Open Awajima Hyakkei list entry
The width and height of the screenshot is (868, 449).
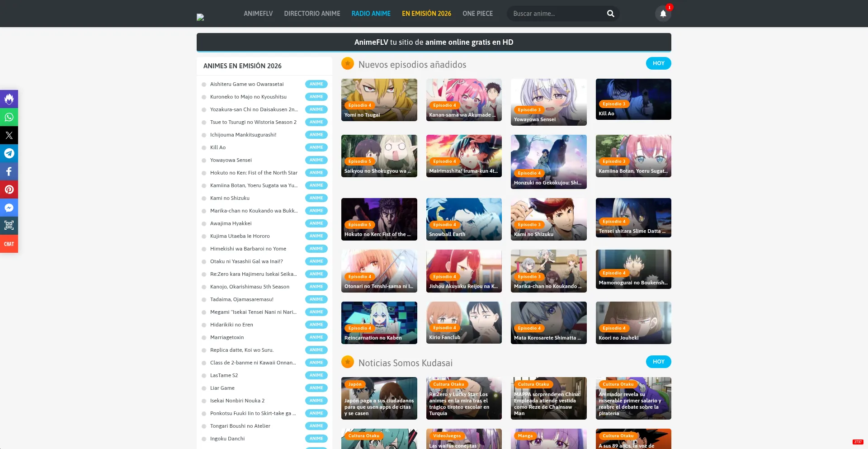pos(231,223)
